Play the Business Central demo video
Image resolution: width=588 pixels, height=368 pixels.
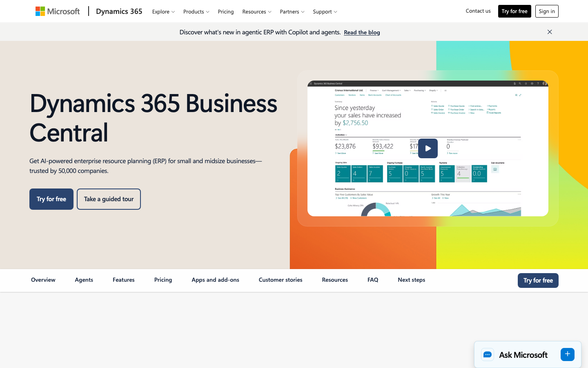(x=428, y=148)
